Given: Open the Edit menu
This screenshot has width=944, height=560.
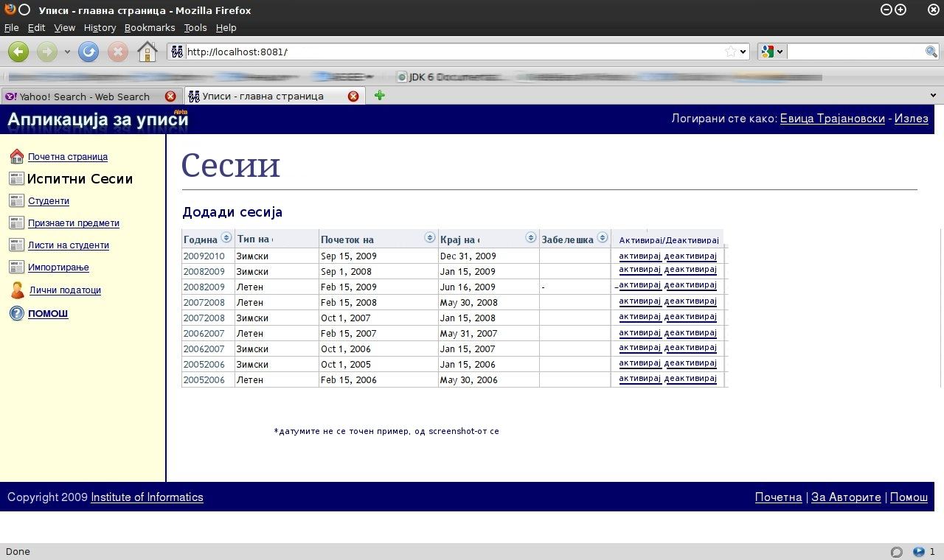Looking at the screenshot, I should (36, 27).
